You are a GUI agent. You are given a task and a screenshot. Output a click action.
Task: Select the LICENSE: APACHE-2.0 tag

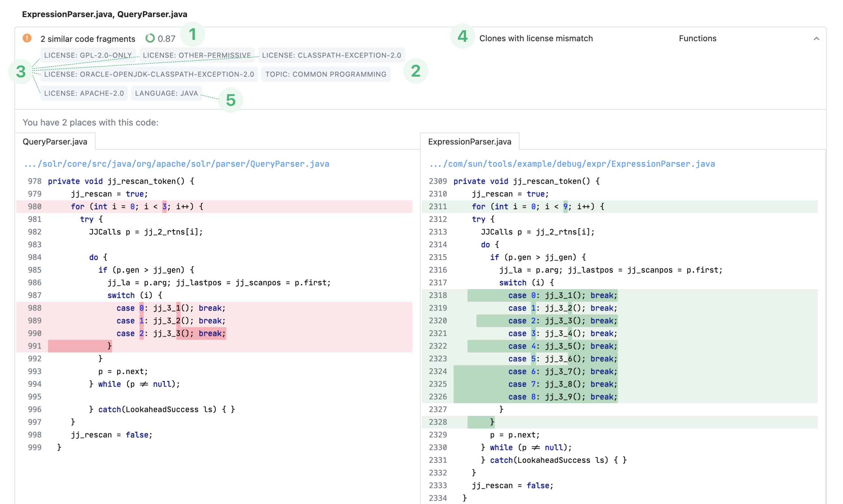(x=84, y=93)
